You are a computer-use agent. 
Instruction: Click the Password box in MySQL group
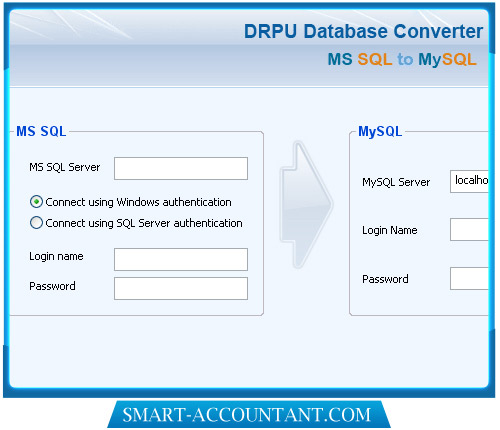click(469, 278)
